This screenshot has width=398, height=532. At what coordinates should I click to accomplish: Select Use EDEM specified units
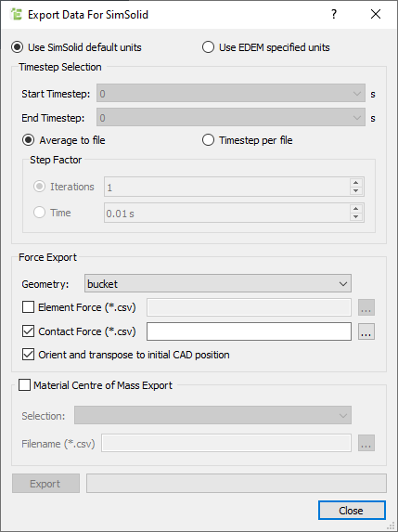(x=265, y=47)
